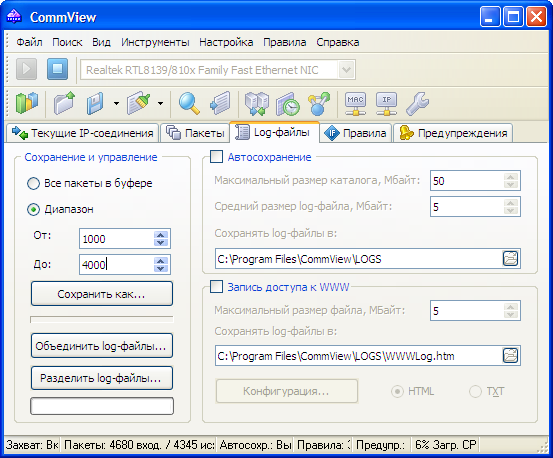Open the scheduler clock icon

(288, 104)
